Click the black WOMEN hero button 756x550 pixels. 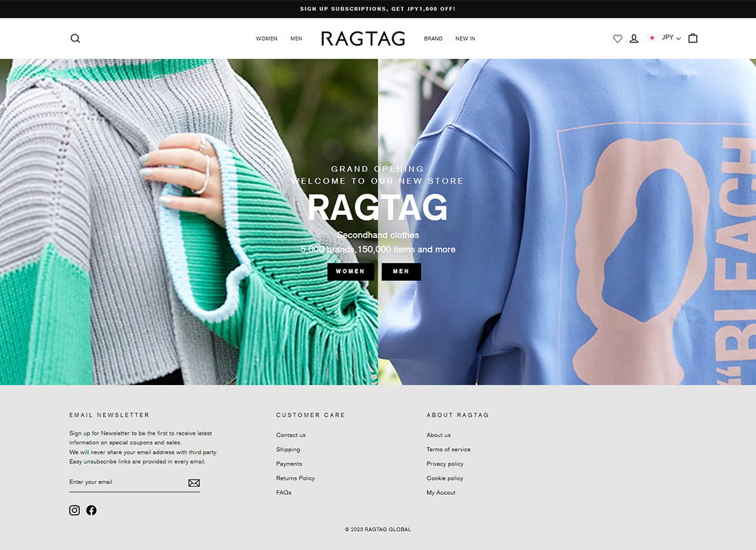(351, 272)
